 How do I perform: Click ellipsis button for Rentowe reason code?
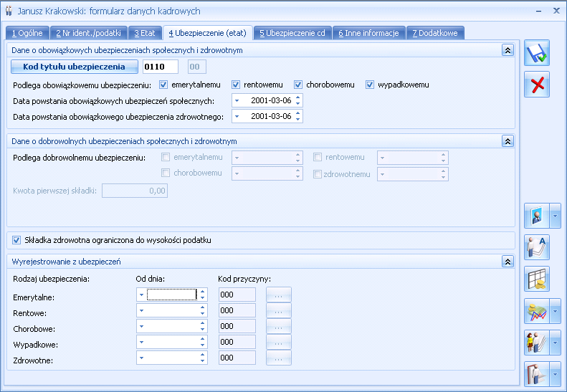[278, 310]
